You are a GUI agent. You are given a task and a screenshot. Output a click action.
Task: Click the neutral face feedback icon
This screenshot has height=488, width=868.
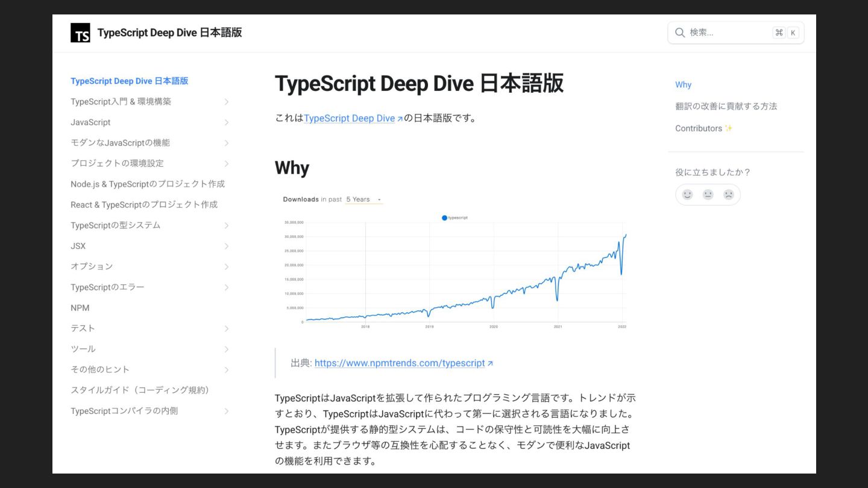(x=708, y=195)
